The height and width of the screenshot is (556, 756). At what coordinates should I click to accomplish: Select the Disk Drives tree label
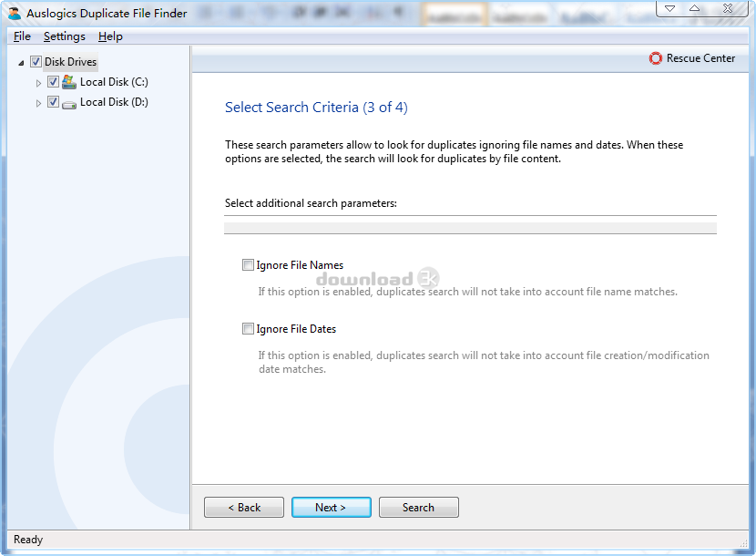click(x=70, y=62)
